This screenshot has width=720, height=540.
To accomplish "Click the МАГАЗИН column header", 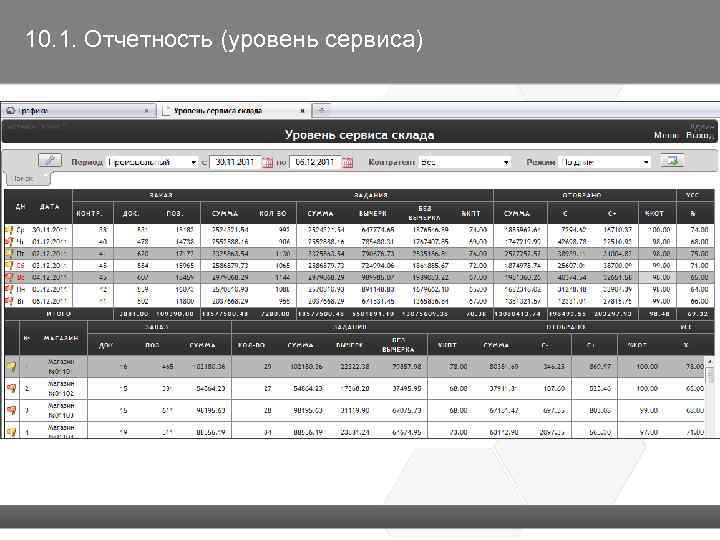I will tap(61, 338).
